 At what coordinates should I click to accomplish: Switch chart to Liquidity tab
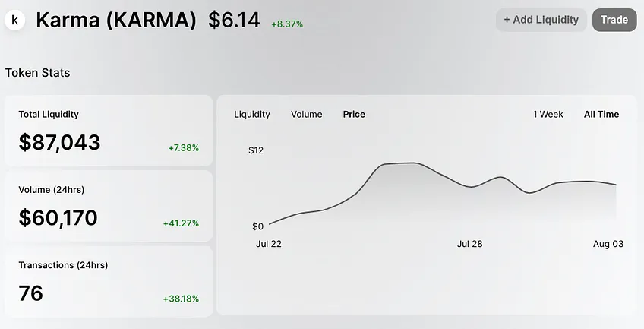(252, 115)
